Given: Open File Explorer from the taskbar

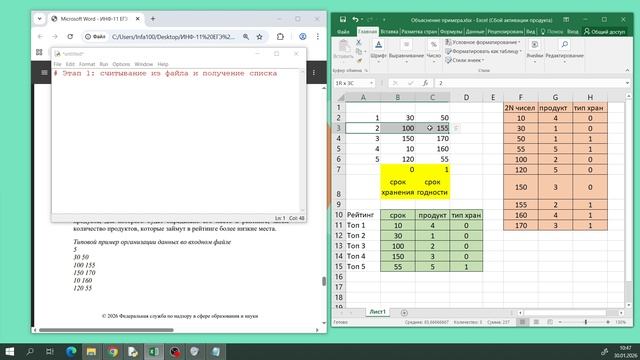Looking at the screenshot, I should 91,351.
